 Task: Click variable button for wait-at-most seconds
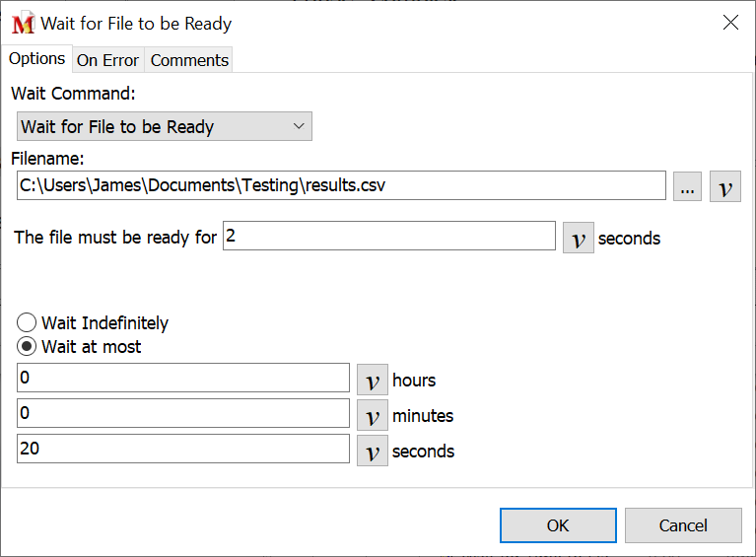click(372, 451)
